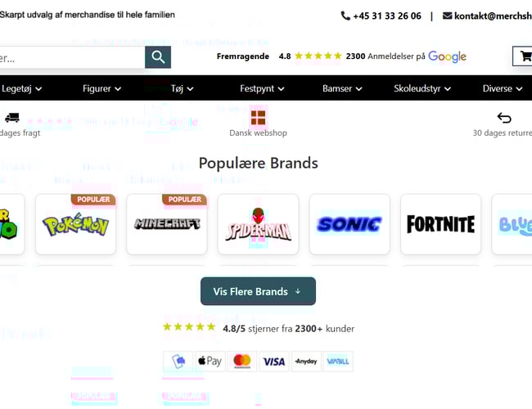Click the 30 dages return arrow icon

504,118
